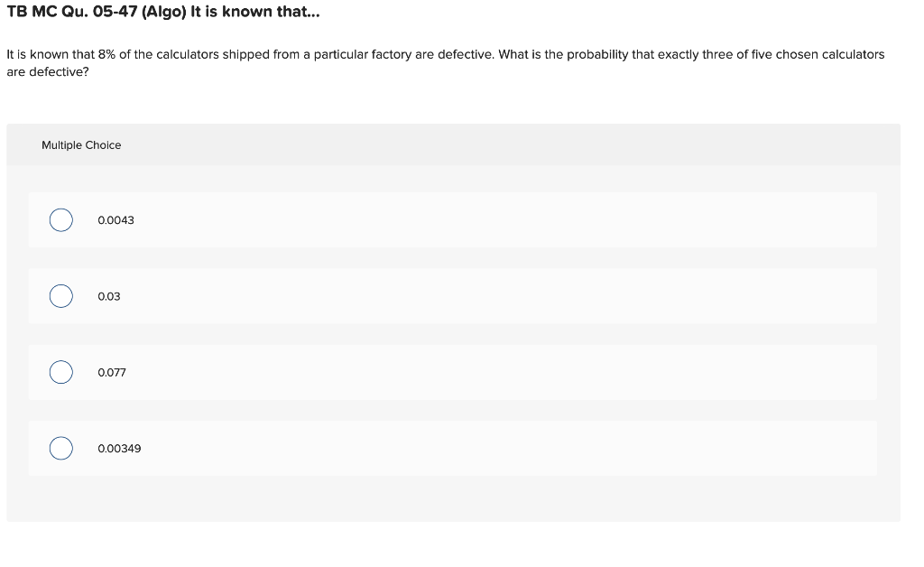Click the 0.077 answer label text
This screenshot has height=567, width=924.
tap(112, 372)
